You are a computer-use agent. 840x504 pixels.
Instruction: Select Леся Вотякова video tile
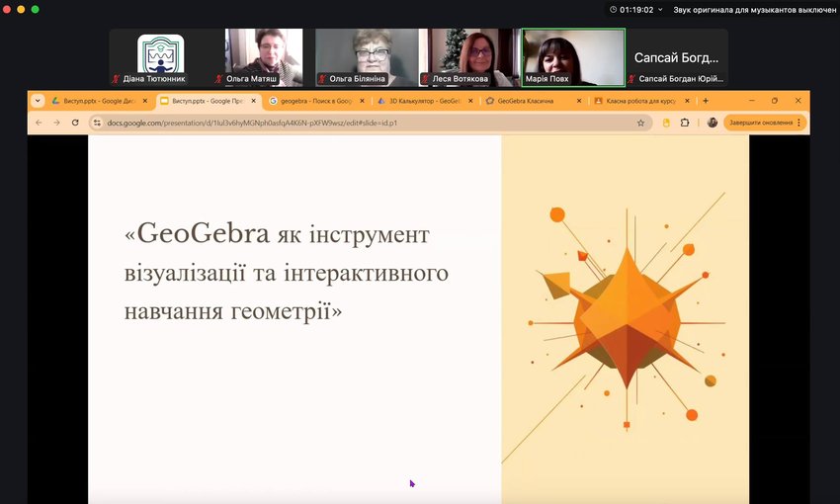(x=470, y=57)
